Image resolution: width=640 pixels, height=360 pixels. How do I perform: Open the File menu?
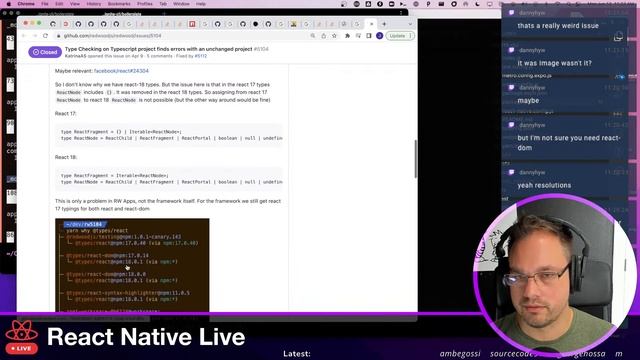45,4
